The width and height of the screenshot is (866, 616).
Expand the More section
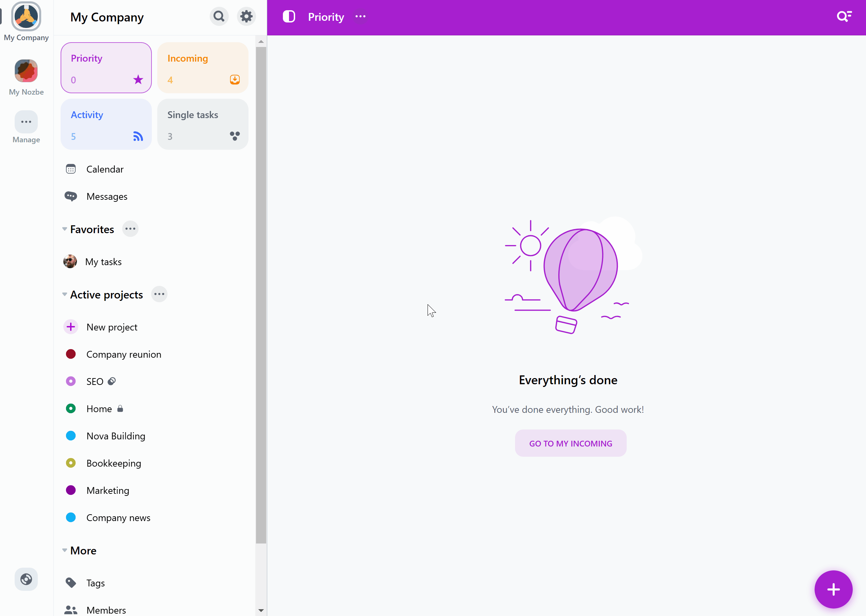[65, 551]
